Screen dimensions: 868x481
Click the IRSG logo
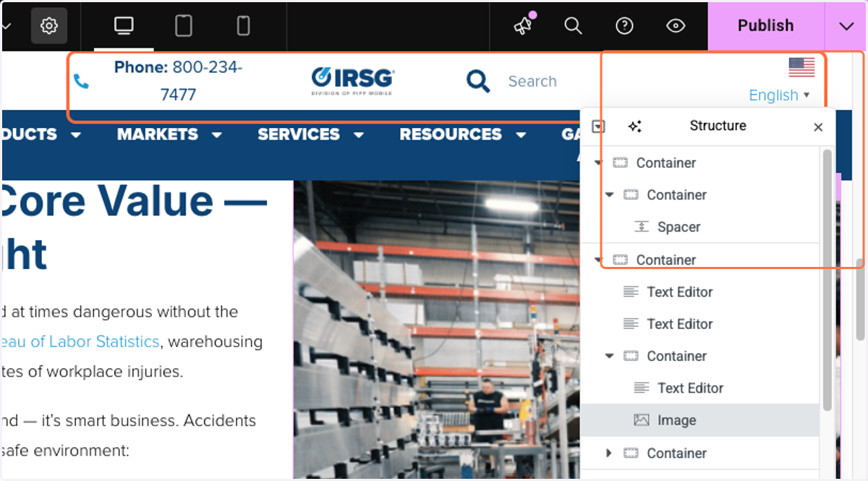click(x=352, y=81)
